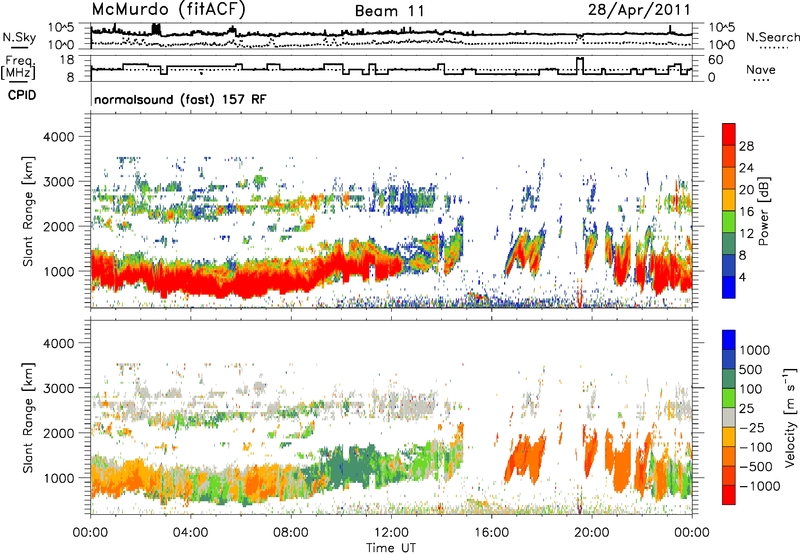Click the 04:00 time axis tick label

point(190,533)
